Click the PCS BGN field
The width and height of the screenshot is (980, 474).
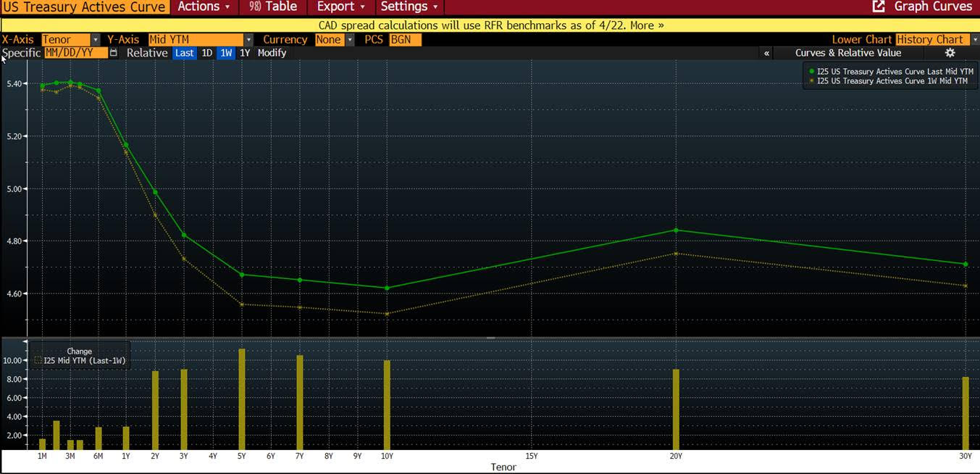(x=406, y=39)
